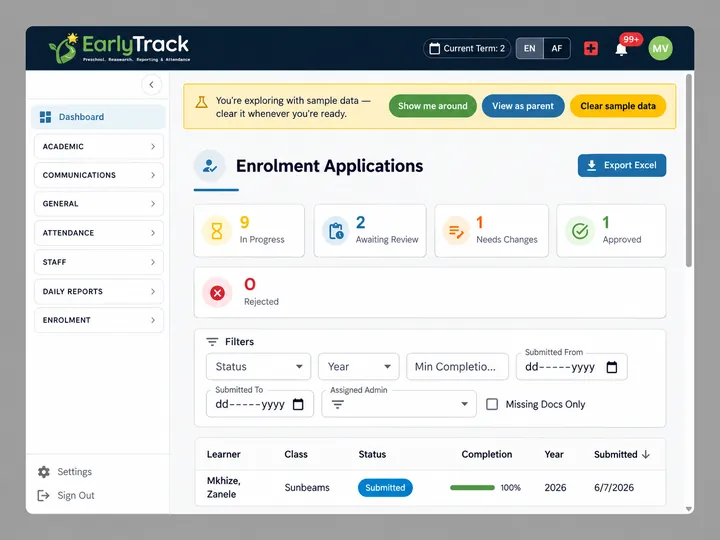This screenshot has height=540, width=720.
Task: Click the In Progress hourglass icon
Action: [217, 231]
